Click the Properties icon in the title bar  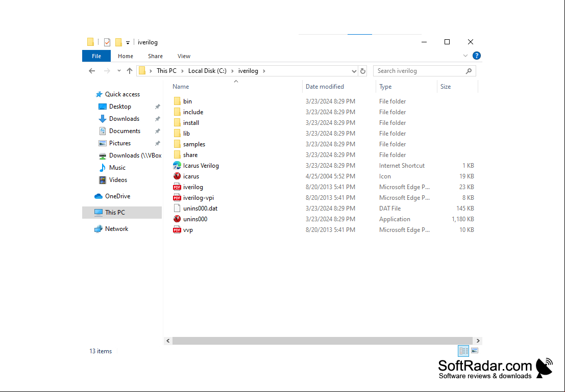107,42
